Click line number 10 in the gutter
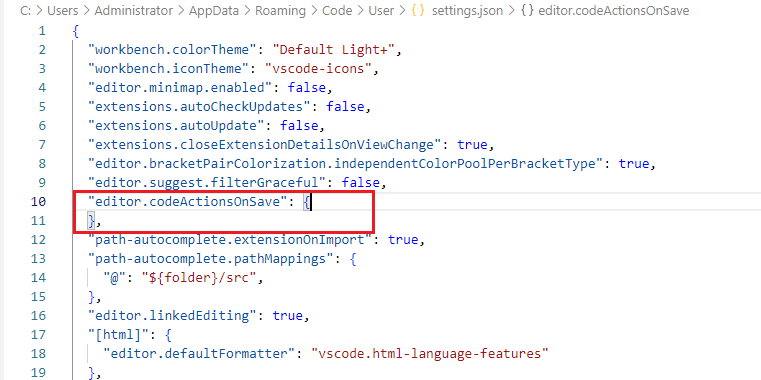Screen dimensions: 761x380 click(x=38, y=201)
